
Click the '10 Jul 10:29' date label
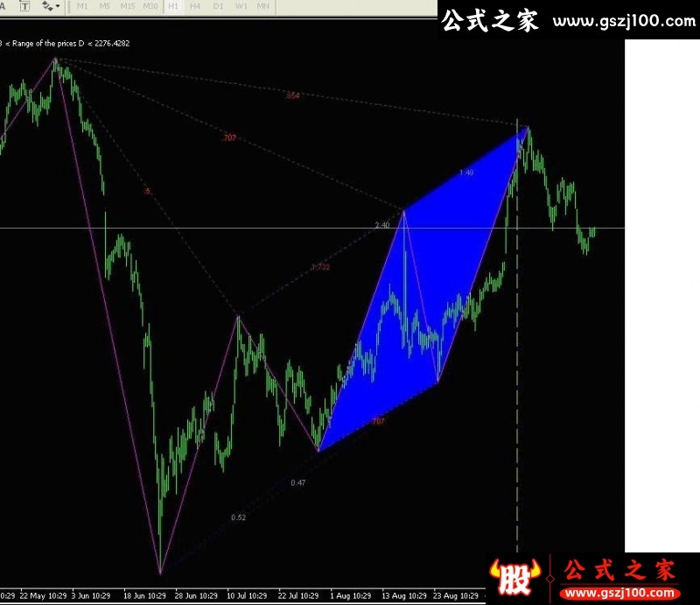point(247,595)
